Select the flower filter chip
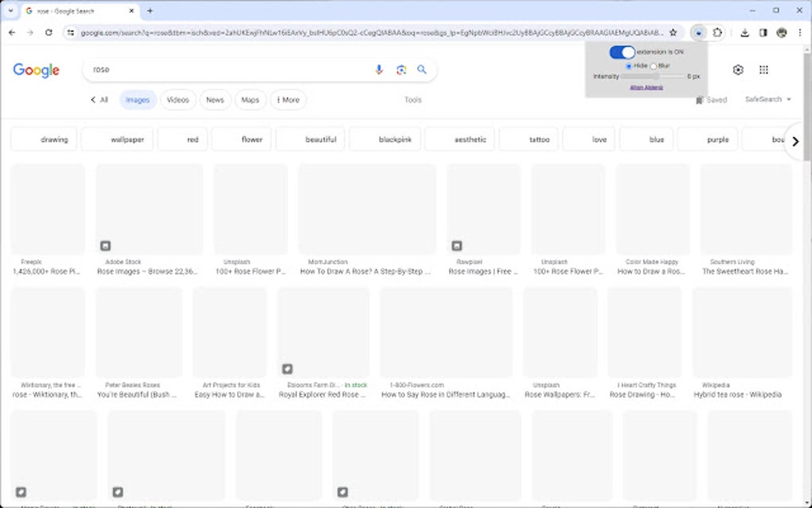 240,139
